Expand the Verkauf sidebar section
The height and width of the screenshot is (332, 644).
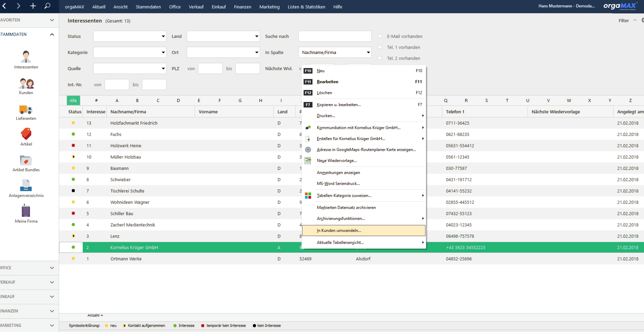(x=52, y=282)
